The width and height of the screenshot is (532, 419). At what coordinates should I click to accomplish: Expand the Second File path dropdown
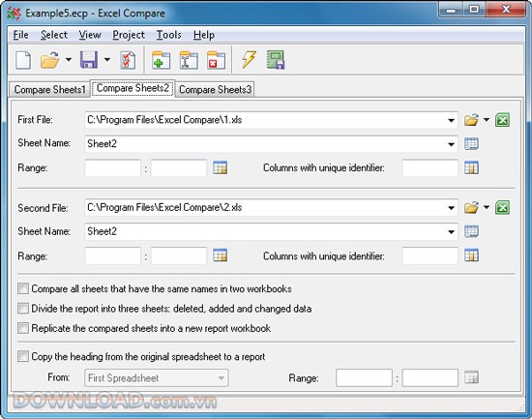point(451,208)
